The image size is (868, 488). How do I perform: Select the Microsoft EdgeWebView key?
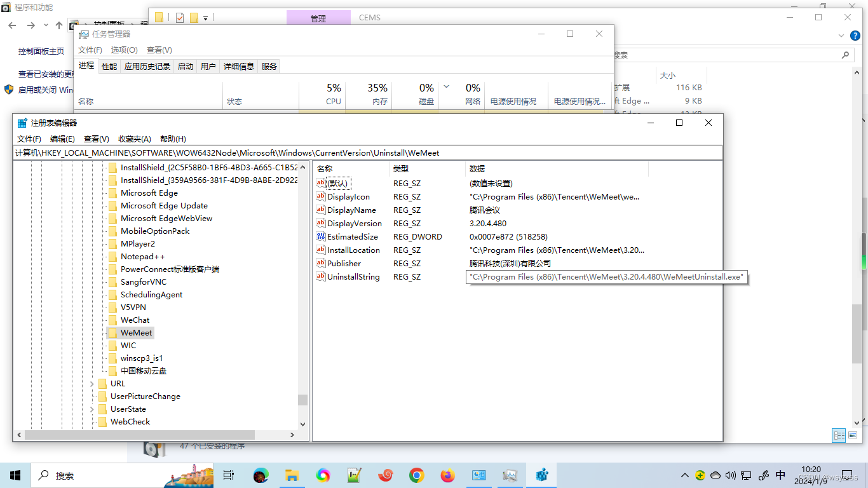coord(166,218)
